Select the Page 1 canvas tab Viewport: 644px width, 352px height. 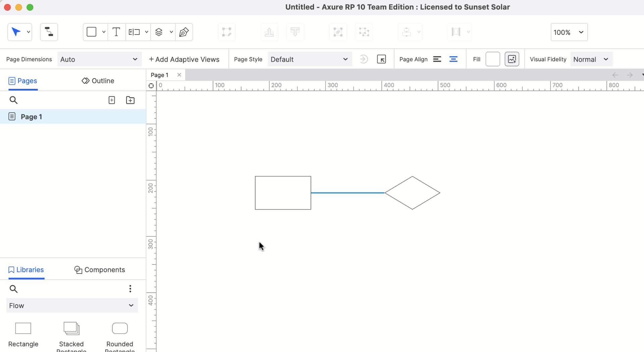160,75
